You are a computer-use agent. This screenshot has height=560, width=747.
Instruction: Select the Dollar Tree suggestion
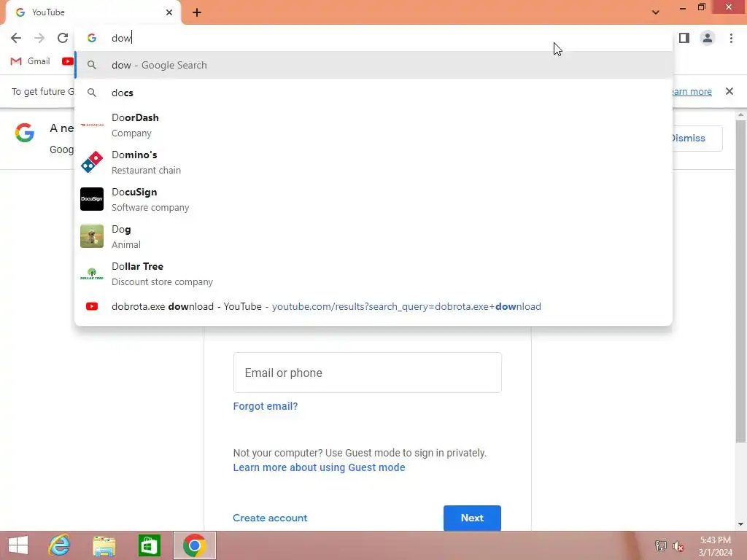[x=373, y=274]
